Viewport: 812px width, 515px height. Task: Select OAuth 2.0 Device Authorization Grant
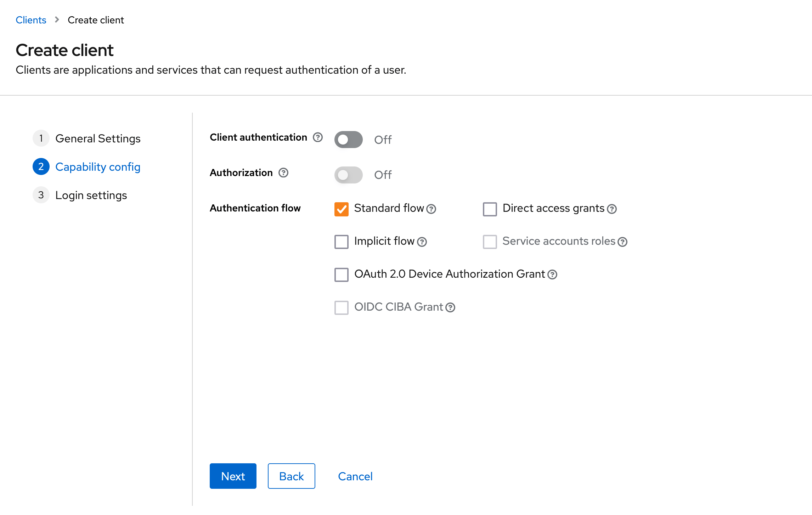click(x=341, y=275)
